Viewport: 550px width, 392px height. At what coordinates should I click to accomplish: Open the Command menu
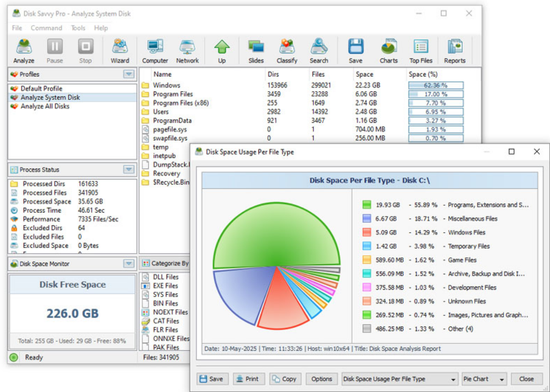pyautogui.click(x=46, y=28)
